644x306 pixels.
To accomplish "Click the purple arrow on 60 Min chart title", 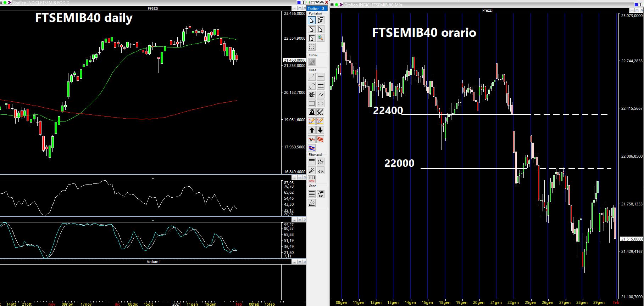I will pyautogui.click(x=342, y=5).
